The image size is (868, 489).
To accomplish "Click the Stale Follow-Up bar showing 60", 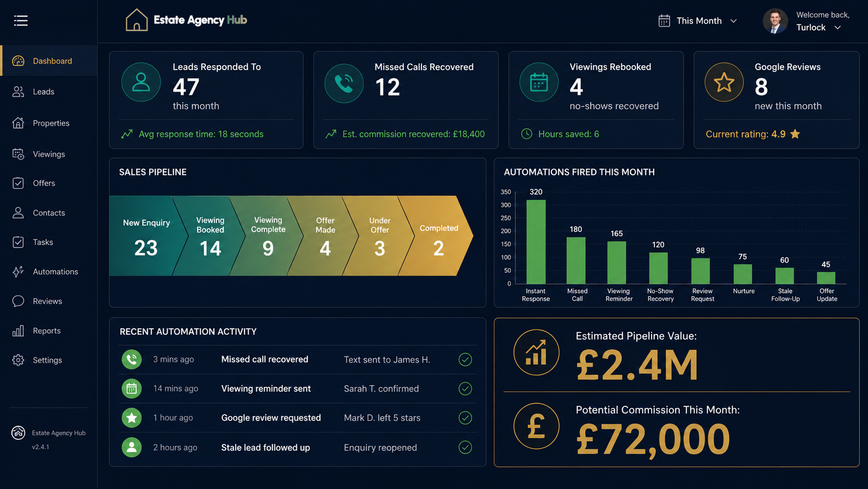I will 784,276.
